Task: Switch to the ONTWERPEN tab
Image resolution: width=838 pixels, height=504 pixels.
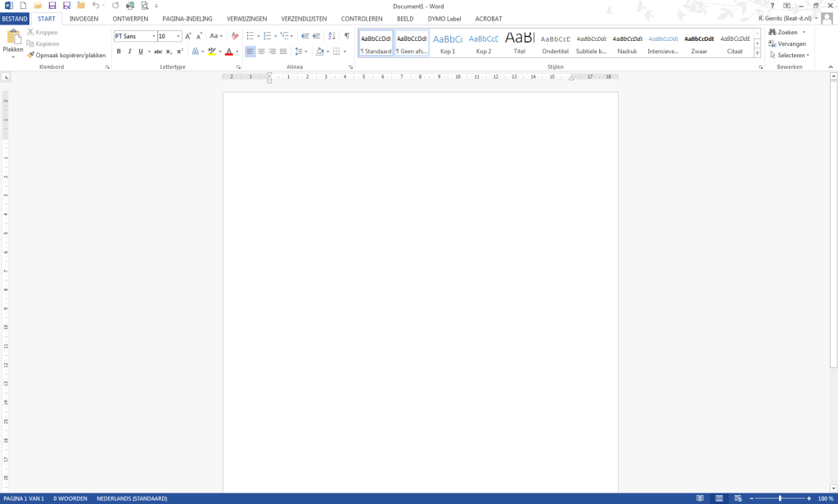Action: click(130, 19)
